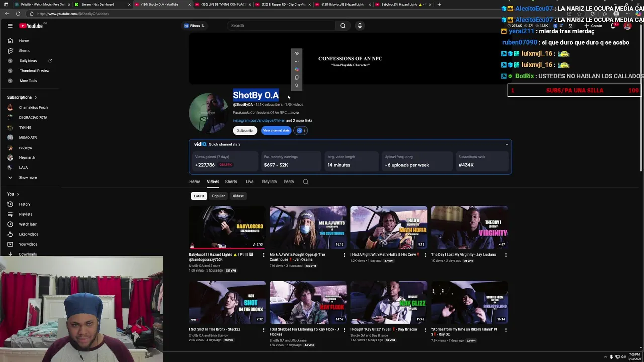Click the hide icon in selection popup
644x362 pixels.
[x=297, y=53]
